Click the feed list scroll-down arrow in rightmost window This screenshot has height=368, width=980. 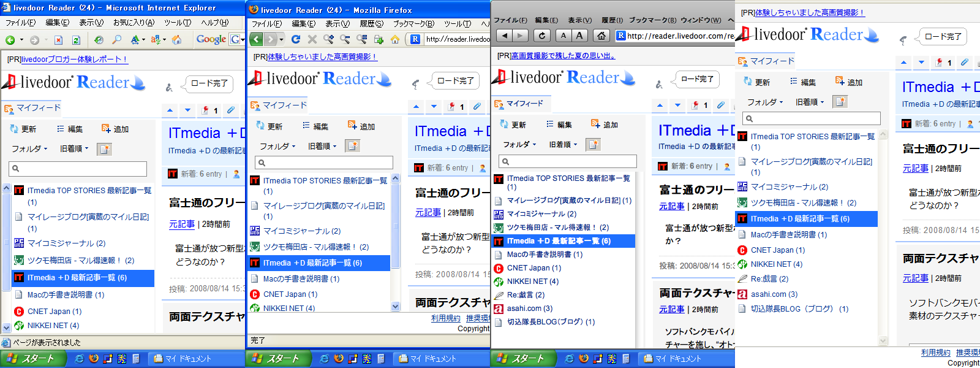[883, 340]
